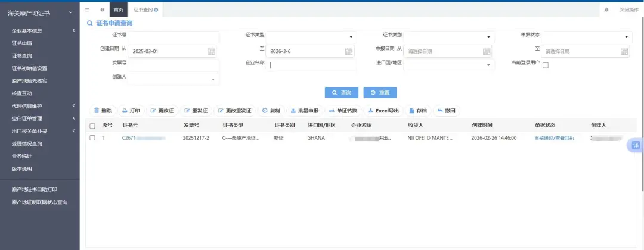Click the 打印 print button
644x250 pixels.
131,111
